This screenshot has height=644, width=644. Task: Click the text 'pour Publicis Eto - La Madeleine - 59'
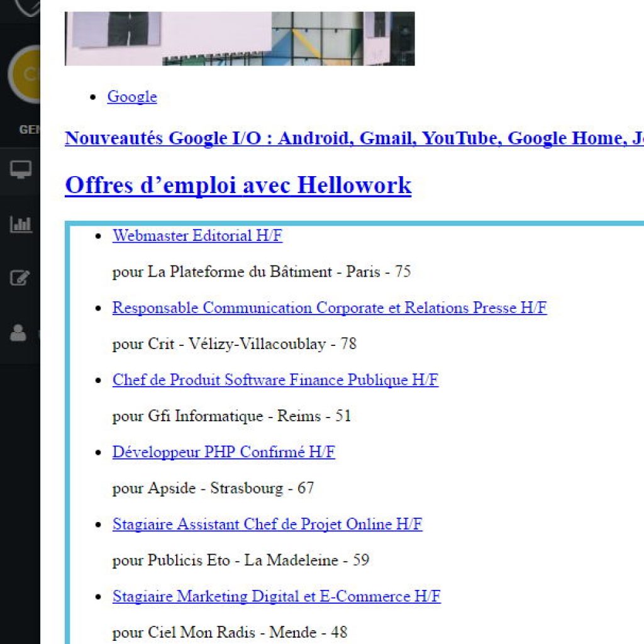point(241,560)
